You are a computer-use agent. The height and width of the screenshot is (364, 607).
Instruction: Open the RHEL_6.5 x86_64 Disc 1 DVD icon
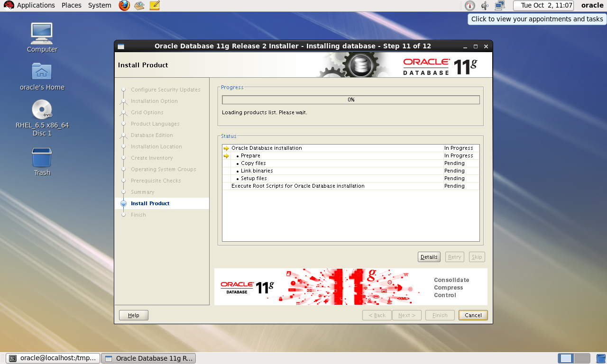[42, 118]
